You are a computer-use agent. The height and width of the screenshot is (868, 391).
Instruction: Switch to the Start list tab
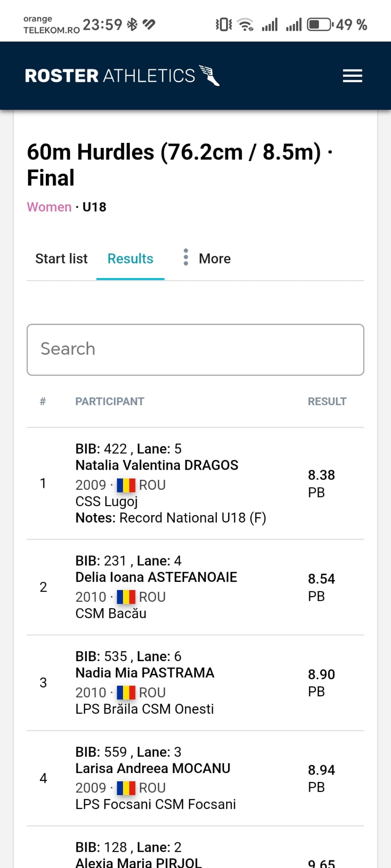tap(61, 259)
